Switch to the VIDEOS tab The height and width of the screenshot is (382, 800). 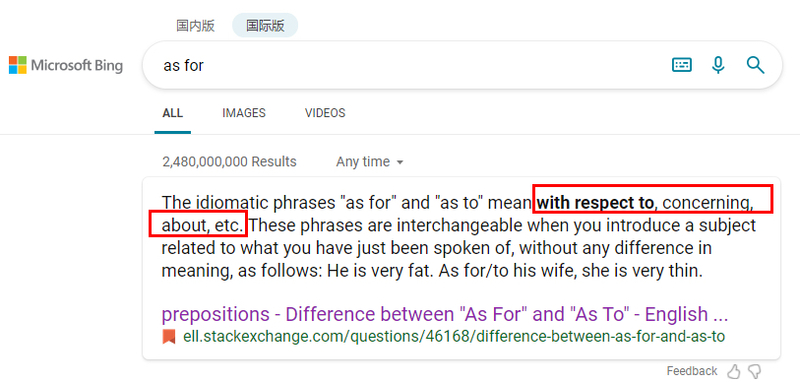325,113
